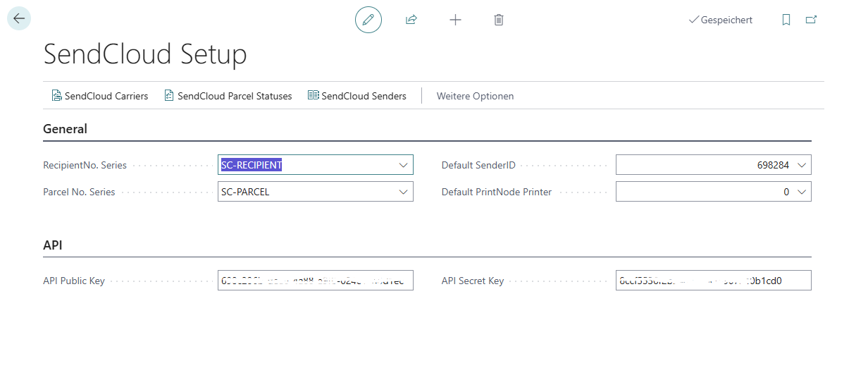Click the API Public Key field
The height and width of the screenshot is (380, 868).
315,281
